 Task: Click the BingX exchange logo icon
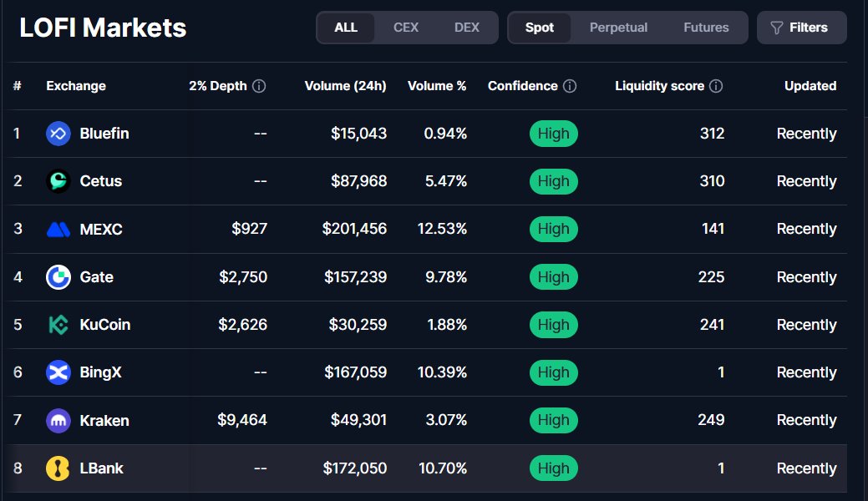coord(58,372)
